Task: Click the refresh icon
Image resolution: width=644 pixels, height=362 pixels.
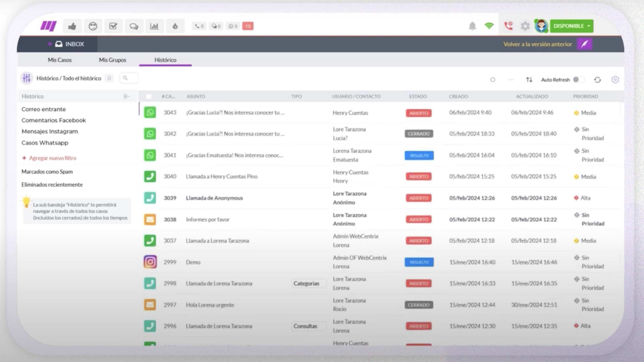Action: [x=597, y=80]
